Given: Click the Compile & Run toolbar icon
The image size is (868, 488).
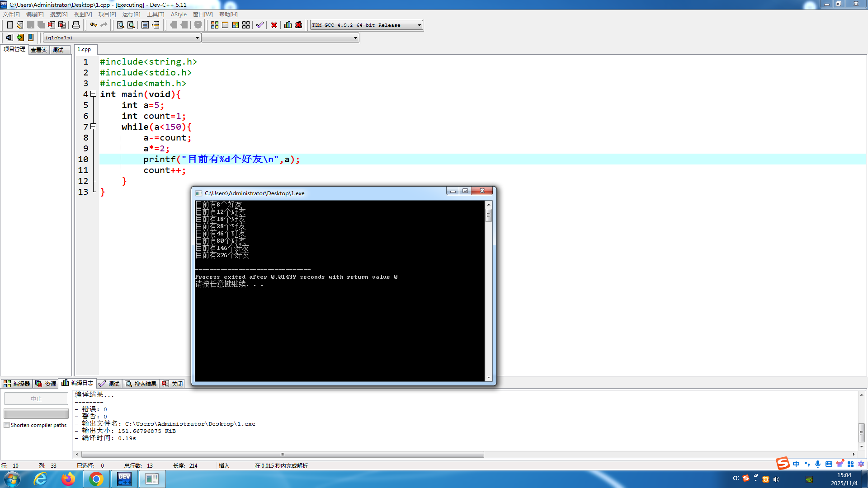Looking at the screenshot, I should (236, 25).
